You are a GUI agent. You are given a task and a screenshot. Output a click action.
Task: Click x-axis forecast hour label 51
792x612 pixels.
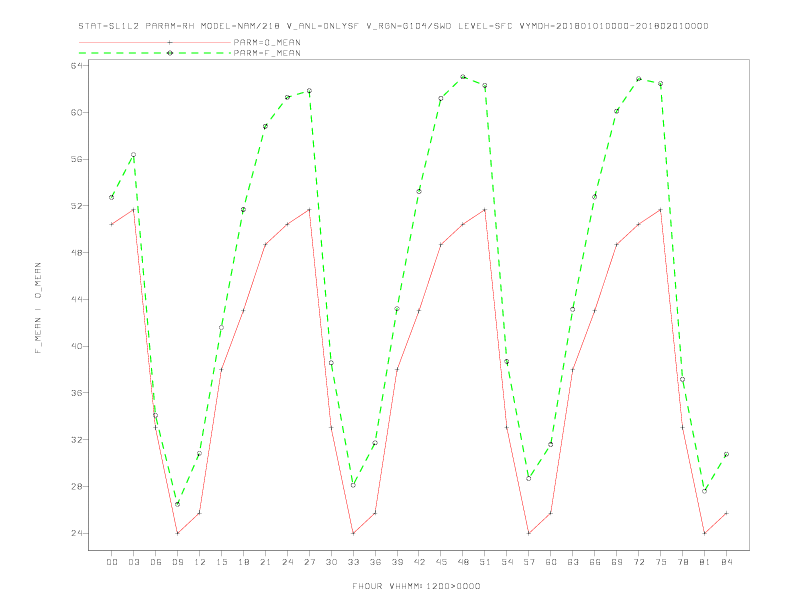[x=485, y=562]
